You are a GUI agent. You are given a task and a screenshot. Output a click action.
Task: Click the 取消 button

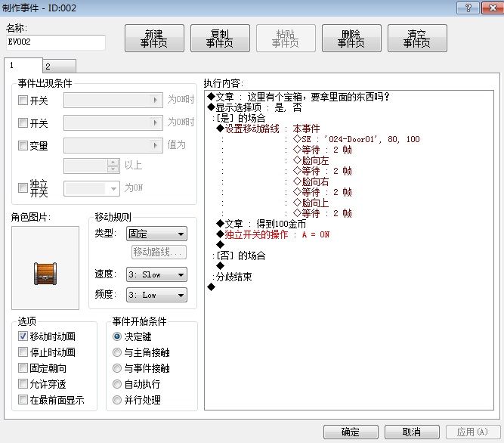click(x=412, y=432)
